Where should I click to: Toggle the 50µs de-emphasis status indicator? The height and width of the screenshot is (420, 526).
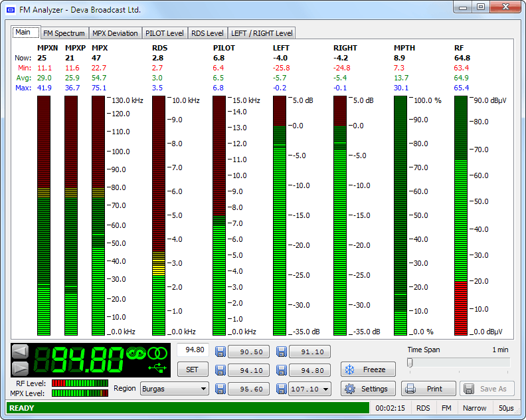click(506, 408)
